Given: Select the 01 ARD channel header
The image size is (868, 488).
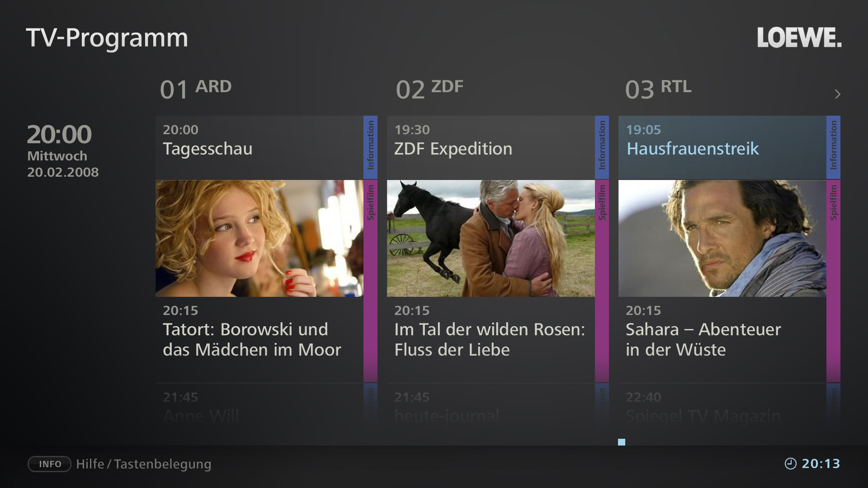Looking at the screenshot, I should (196, 89).
